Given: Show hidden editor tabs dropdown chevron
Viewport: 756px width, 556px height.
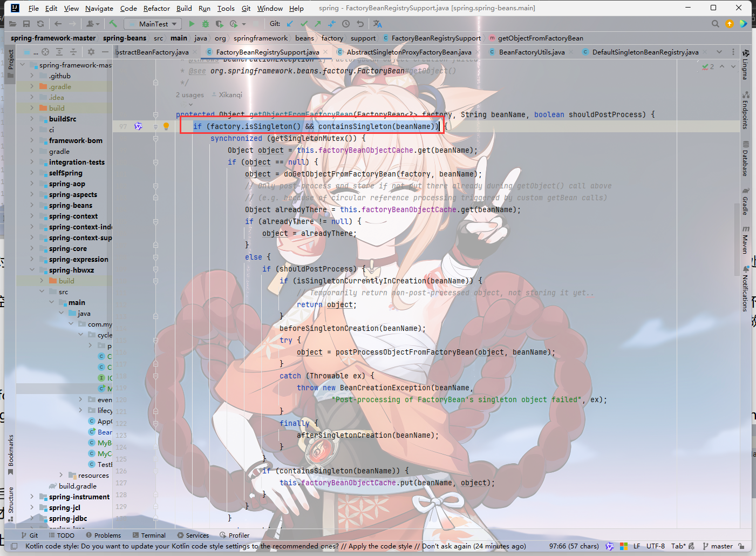Looking at the screenshot, I should (x=719, y=52).
